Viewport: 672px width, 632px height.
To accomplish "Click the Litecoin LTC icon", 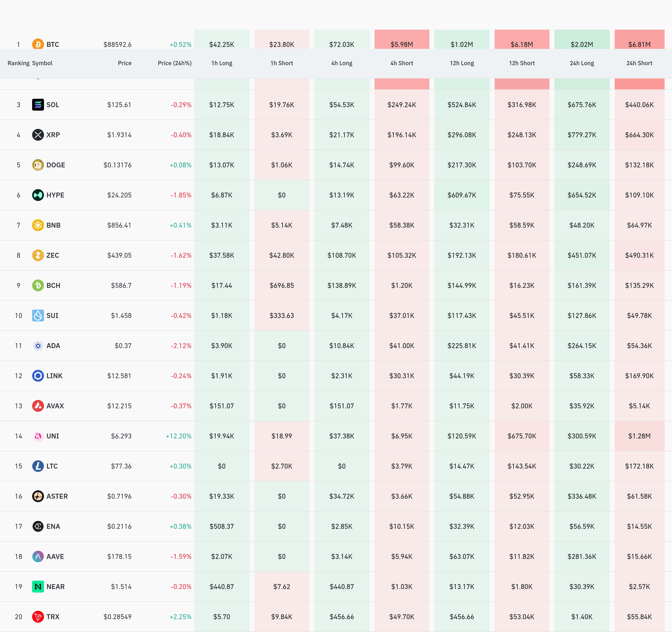I will [x=38, y=466].
